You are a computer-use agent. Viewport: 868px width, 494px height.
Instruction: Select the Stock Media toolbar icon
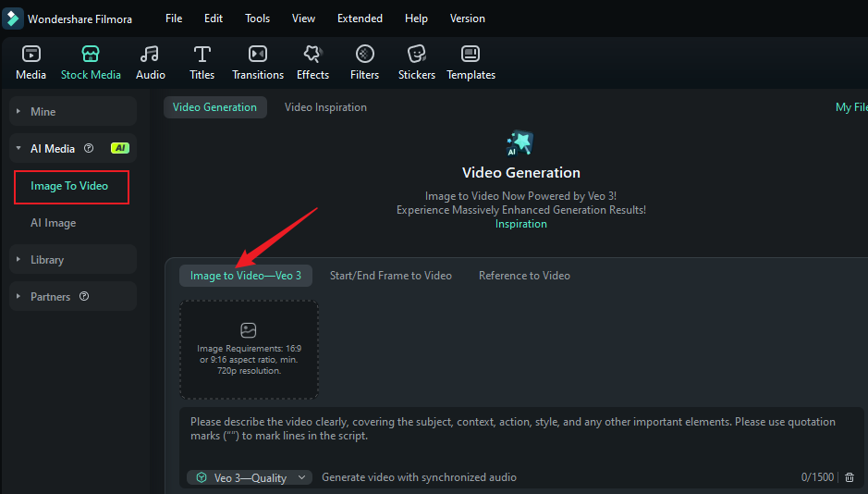[x=91, y=54]
